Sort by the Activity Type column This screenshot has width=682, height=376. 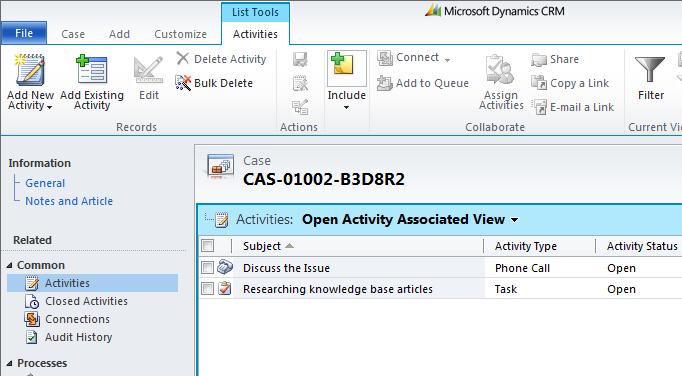click(x=525, y=246)
